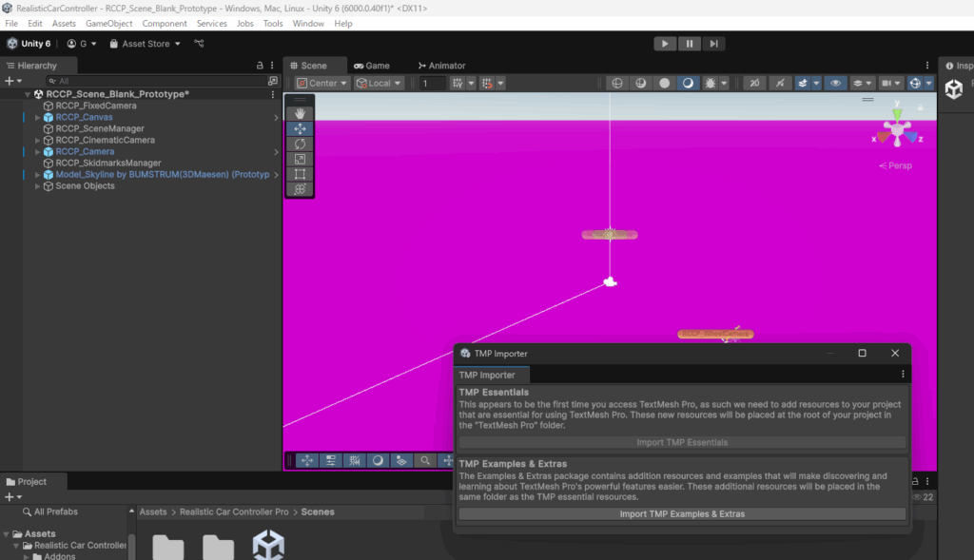The image size is (974, 560).
Task: Open the Jobs menu
Action: click(x=244, y=24)
